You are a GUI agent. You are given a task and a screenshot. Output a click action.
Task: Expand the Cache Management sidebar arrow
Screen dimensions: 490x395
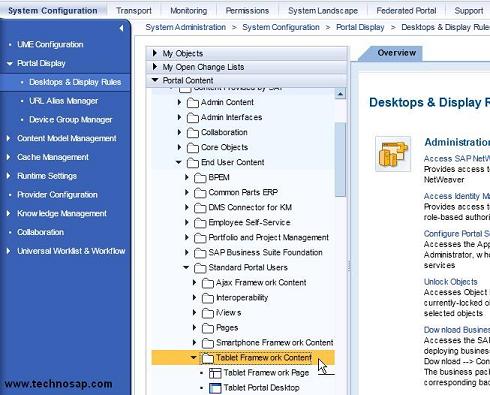(8, 157)
